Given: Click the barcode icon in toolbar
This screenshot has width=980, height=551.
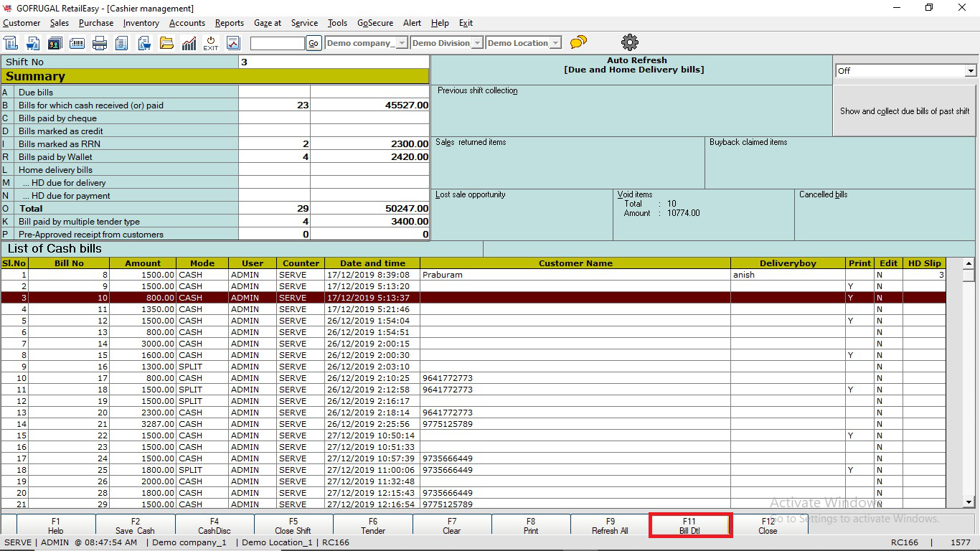Looking at the screenshot, I should click(x=77, y=43).
